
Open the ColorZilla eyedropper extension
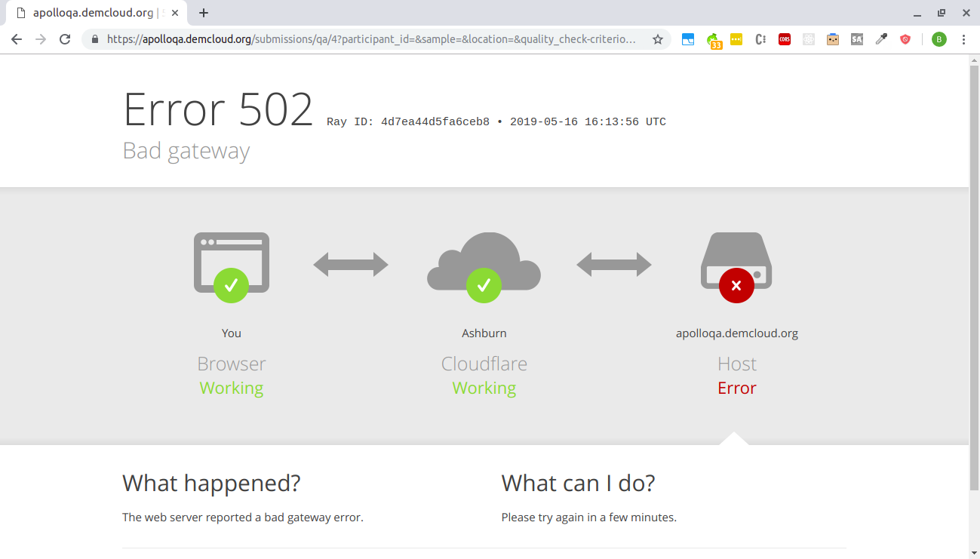tap(880, 39)
